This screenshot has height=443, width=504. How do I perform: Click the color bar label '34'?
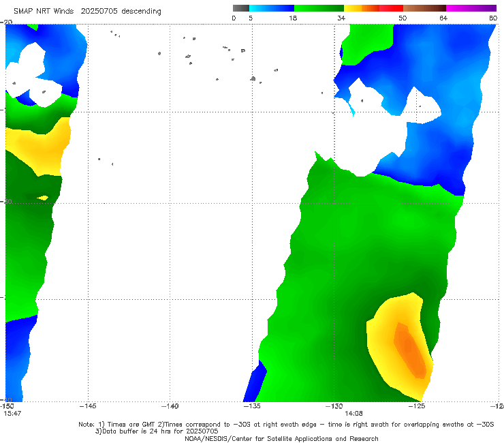click(x=341, y=18)
